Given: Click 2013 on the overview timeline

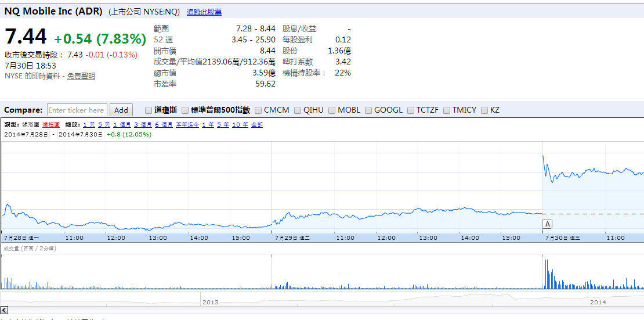Looking at the screenshot, I should coord(211,303).
